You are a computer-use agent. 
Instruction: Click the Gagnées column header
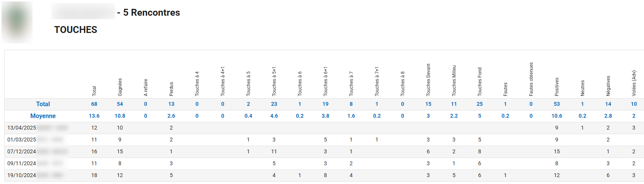tap(120, 87)
